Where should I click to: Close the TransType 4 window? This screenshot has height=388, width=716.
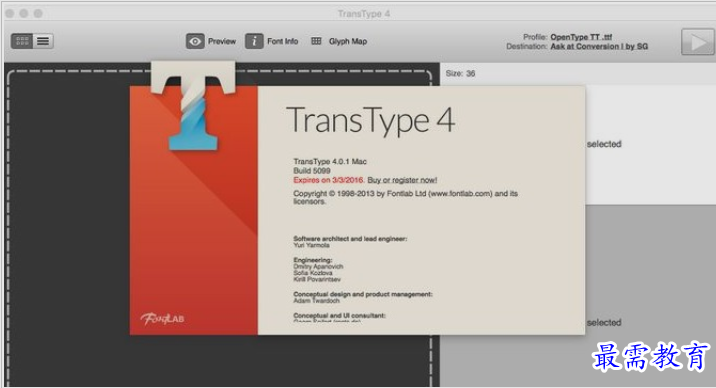pos(10,14)
